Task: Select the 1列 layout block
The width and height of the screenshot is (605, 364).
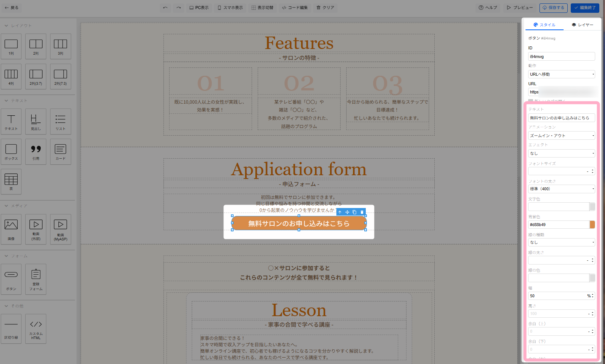Action: 11,46
